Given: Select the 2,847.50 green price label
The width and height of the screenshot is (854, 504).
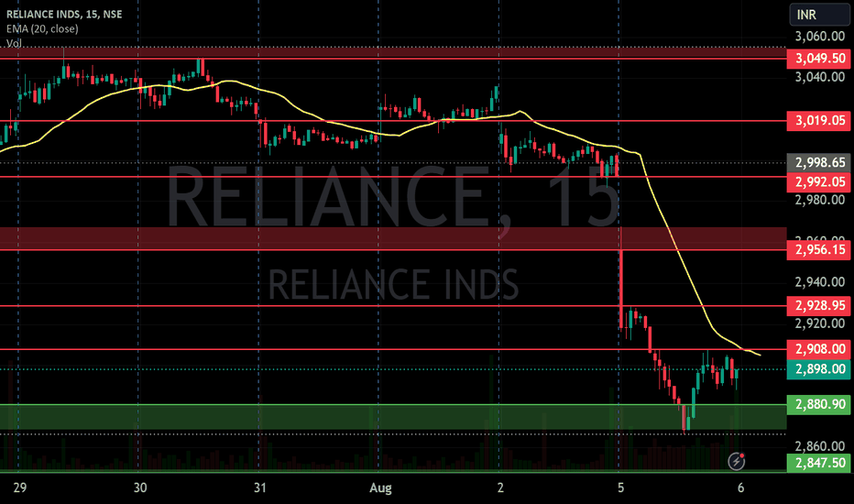Looking at the screenshot, I should point(819,463).
